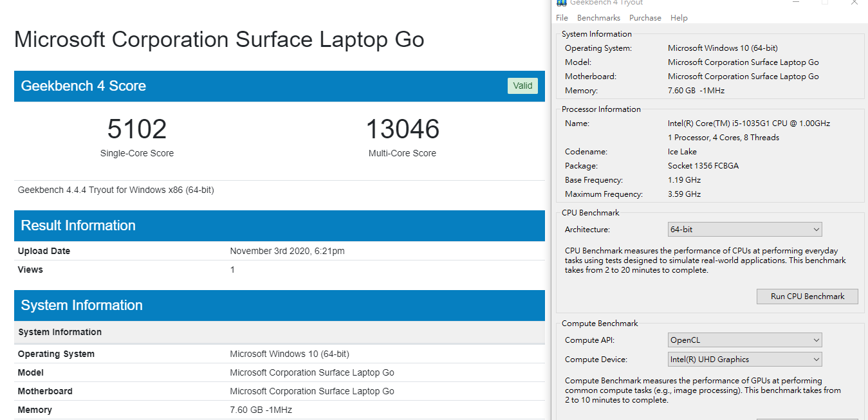Click the page title Surface Laptop Go heading
The image size is (868, 420).
219,40
